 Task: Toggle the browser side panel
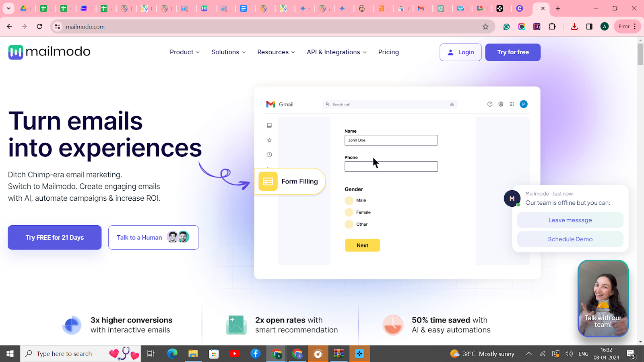(589, 27)
